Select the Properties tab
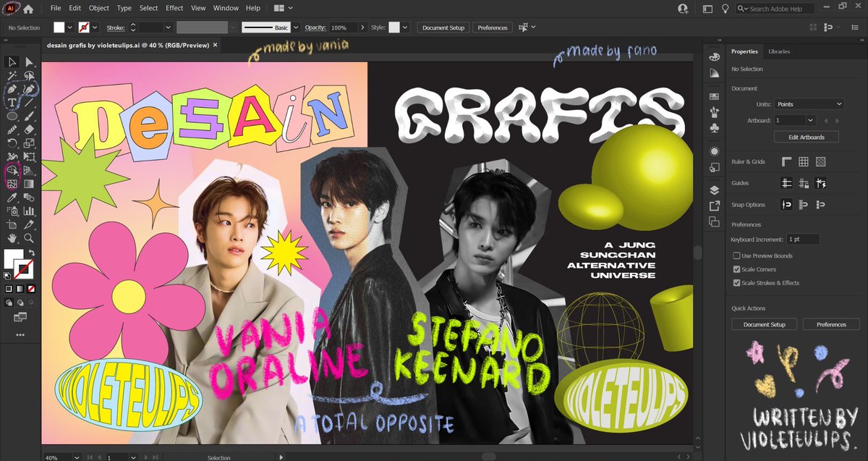 point(744,51)
